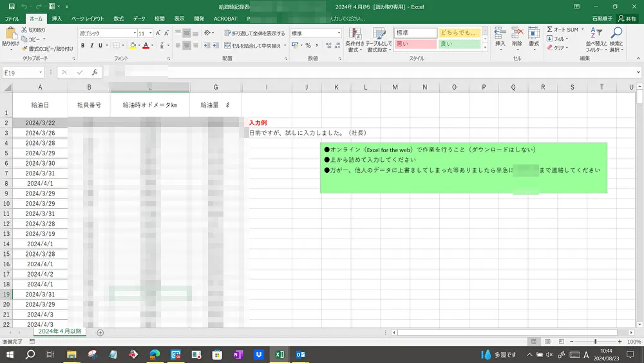The image size is (644, 363).
Task: Click the Insert Function fx icon
Action: [95, 73]
